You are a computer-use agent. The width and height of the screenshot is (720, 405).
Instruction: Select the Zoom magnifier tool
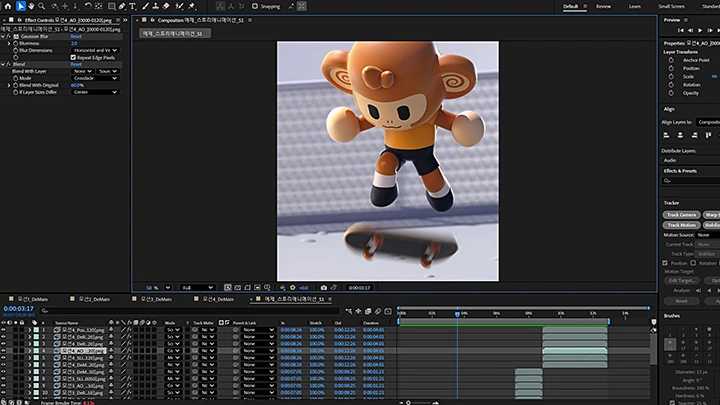[42, 6]
